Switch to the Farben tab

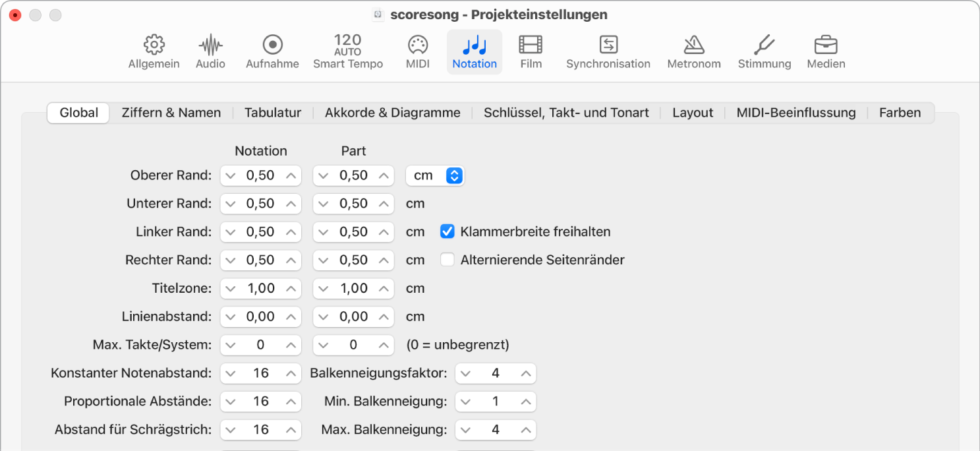tap(899, 112)
